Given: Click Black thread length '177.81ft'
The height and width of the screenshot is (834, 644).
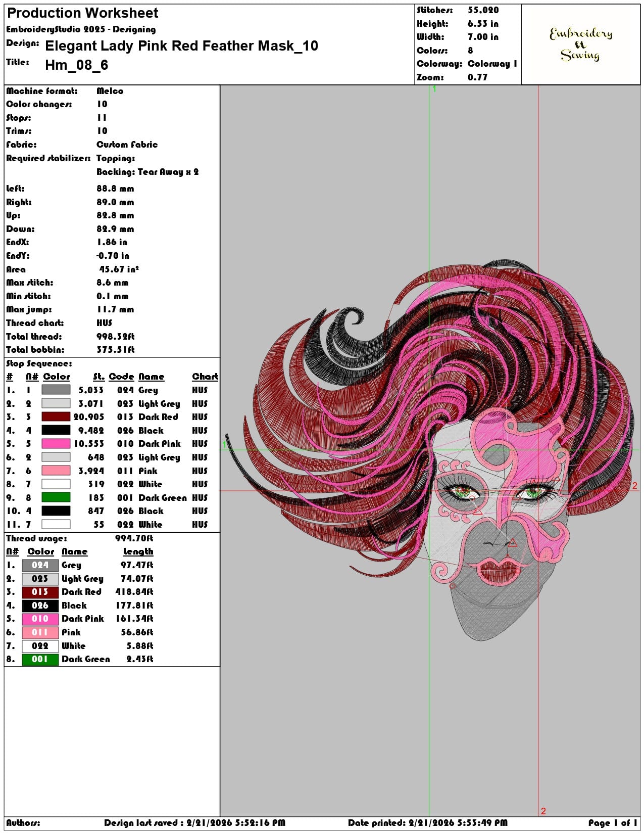Looking at the screenshot, I should point(134,606).
